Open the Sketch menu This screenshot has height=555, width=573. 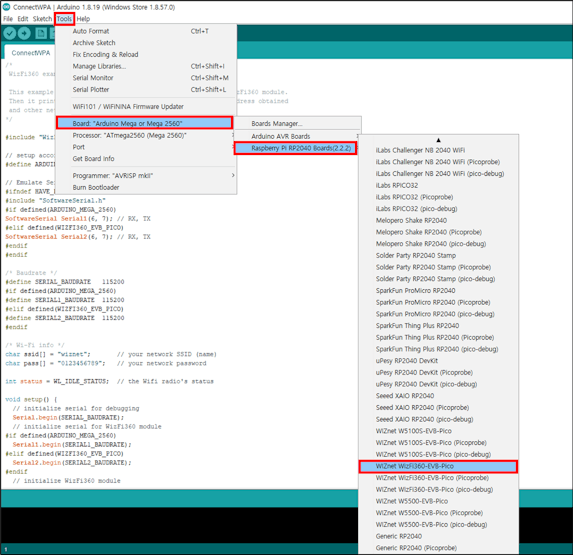click(x=42, y=19)
